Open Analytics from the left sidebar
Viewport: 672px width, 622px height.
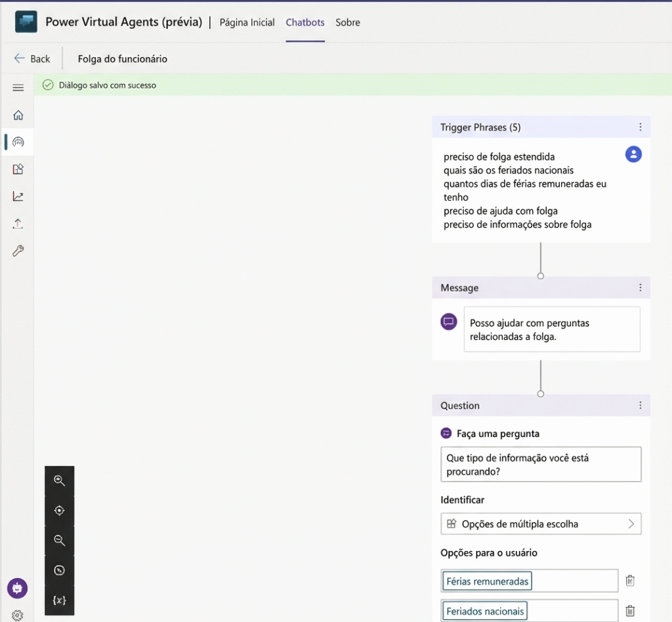pyautogui.click(x=18, y=196)
